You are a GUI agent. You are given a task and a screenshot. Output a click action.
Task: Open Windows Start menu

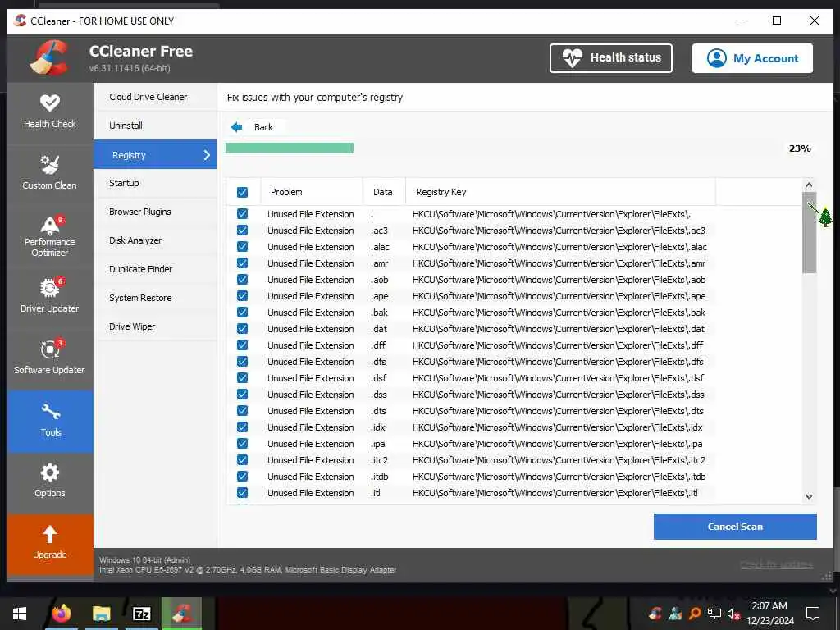(x=20, y=614)
